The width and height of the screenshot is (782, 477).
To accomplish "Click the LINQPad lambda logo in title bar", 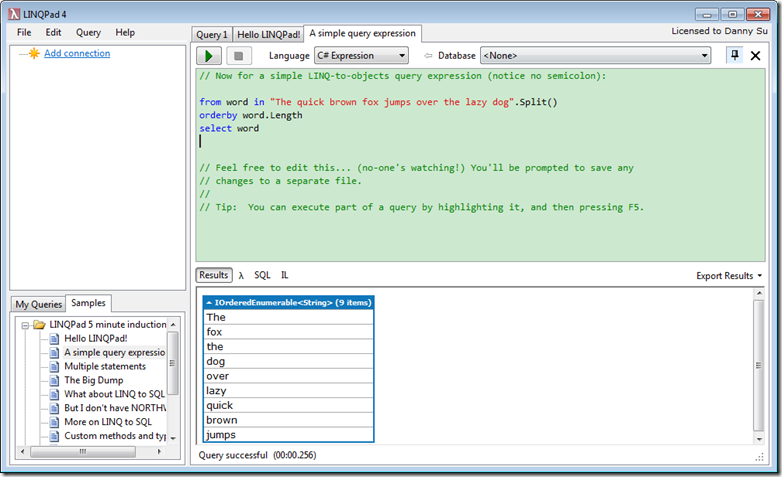I will click(13, 14).
